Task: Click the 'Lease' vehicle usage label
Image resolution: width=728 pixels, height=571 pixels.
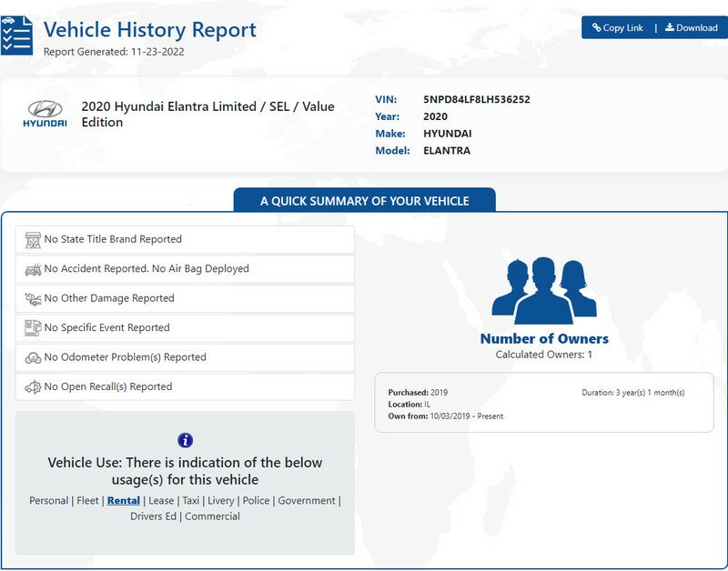Action: (161, 500)
